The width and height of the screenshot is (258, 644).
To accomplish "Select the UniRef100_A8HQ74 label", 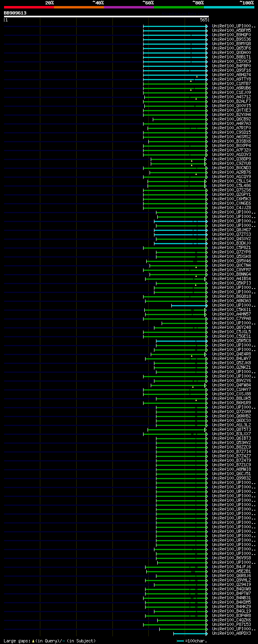I will tap(231, 75).
